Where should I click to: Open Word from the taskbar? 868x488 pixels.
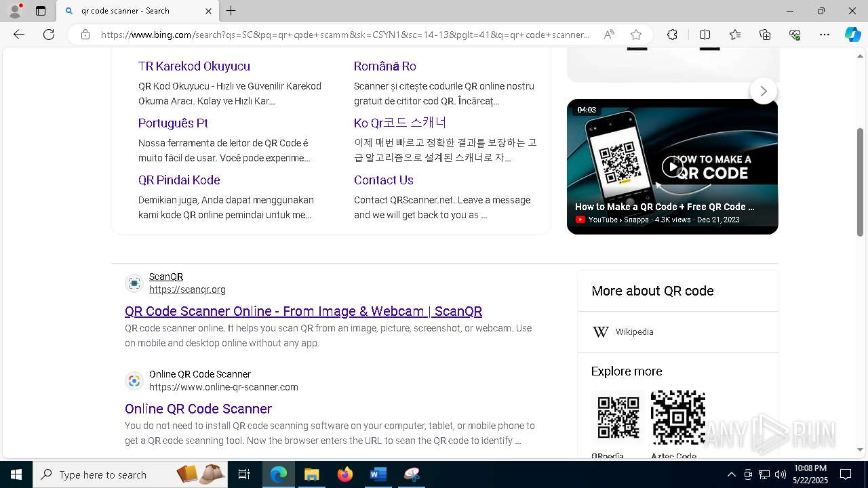pos(378,474)
